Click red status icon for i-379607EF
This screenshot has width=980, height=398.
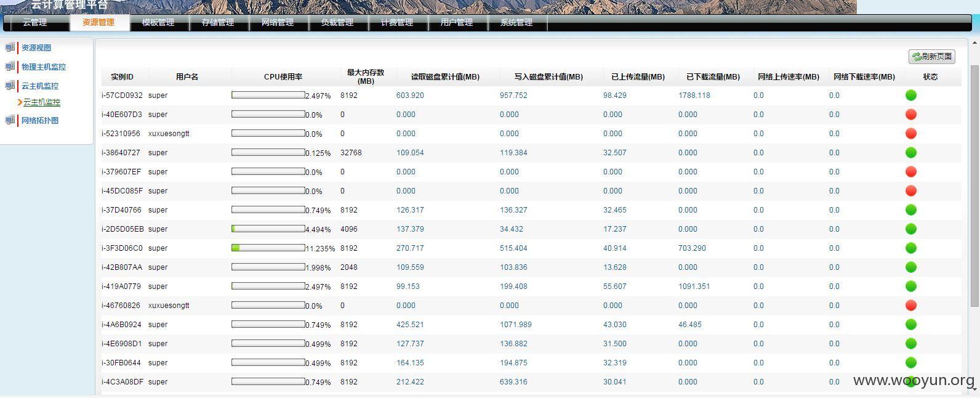click(x=911, y=172)
